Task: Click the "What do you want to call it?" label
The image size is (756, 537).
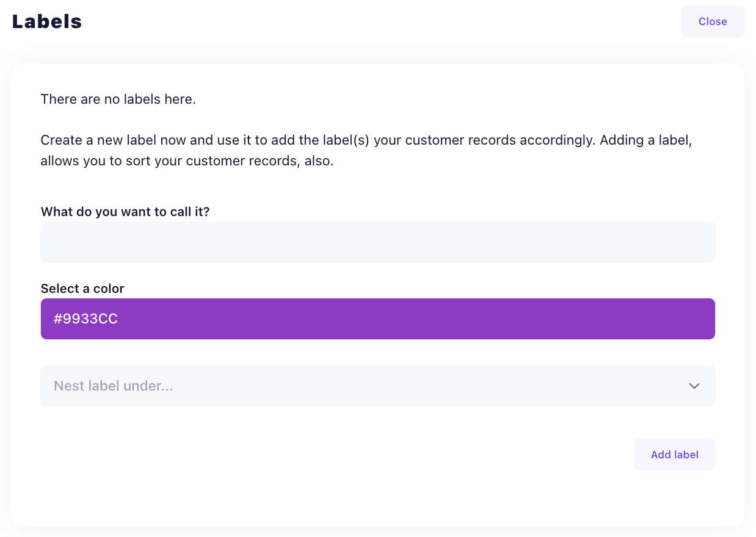Action: point(125,212)
